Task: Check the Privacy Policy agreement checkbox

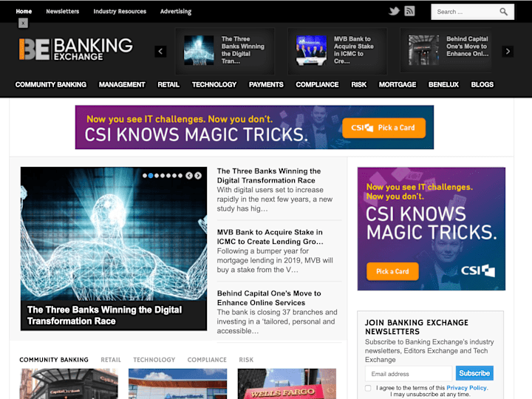Action: (x=368, y=388)
